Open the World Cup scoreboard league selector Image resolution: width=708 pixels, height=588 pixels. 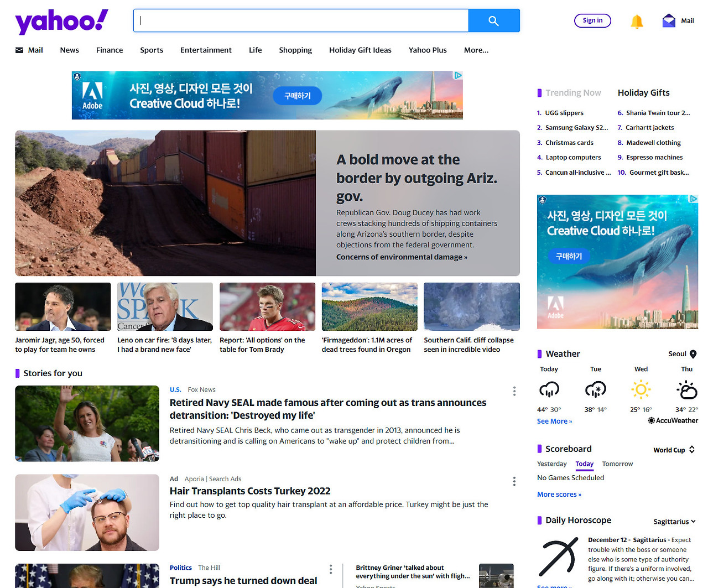[674, 450]
